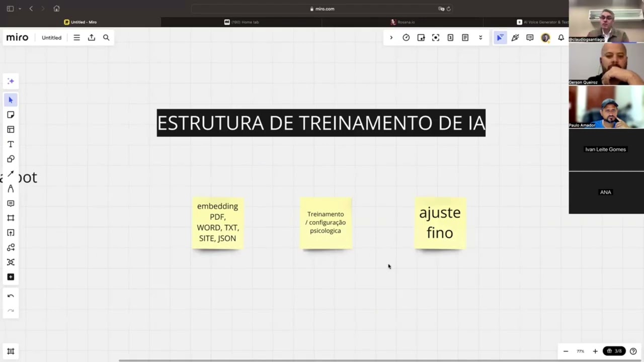Click the Ivan Leite Gomes participant tile
Image resolution: width=644 pixels, height=362 pixels.
point(606,150)
